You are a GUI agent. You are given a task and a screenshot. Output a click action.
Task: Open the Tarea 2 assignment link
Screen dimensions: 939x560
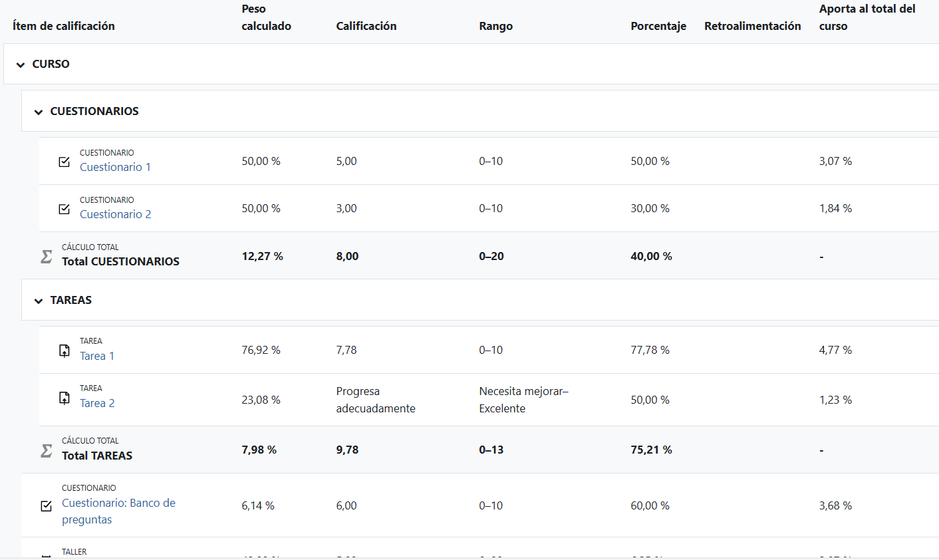(x=97, y=403)
